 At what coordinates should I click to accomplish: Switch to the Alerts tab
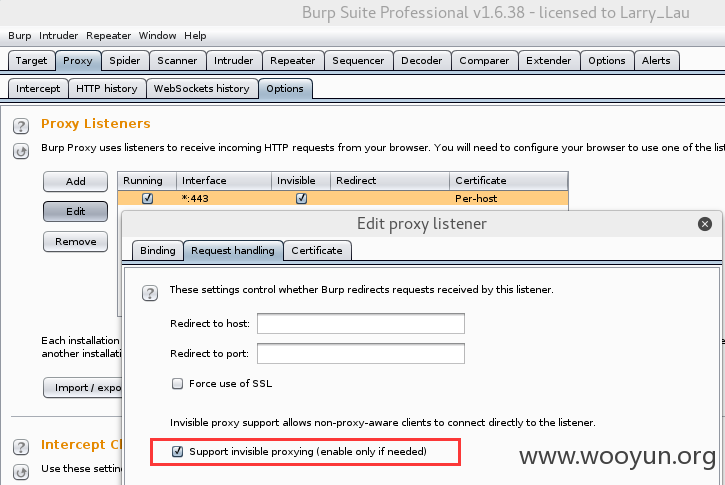[x=656, y=61]
